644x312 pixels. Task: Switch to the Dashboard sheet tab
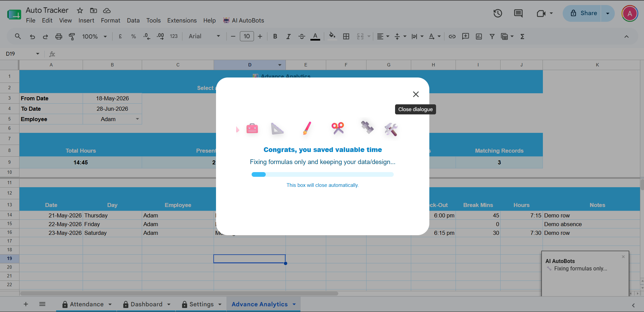(146, 304)
